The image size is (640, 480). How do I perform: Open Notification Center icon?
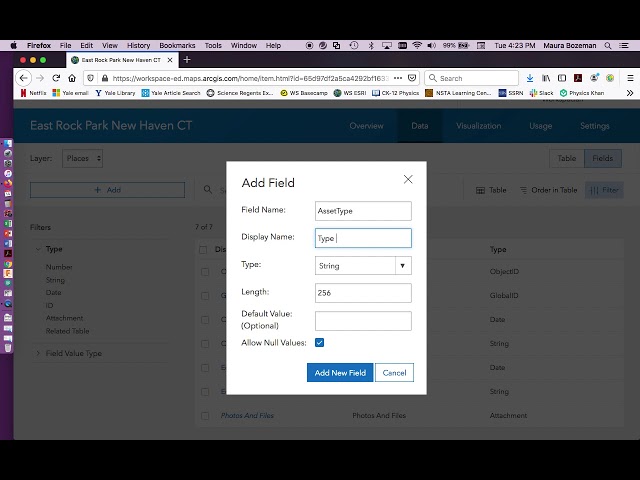624,45
